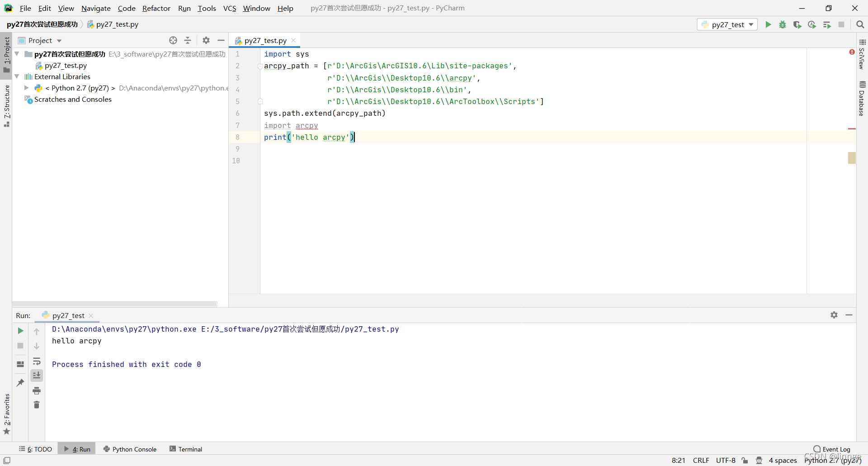The height and width of the screenshot is (466, 868).
Task: Toggle scroll to end in console
Action: click(37, 375)
